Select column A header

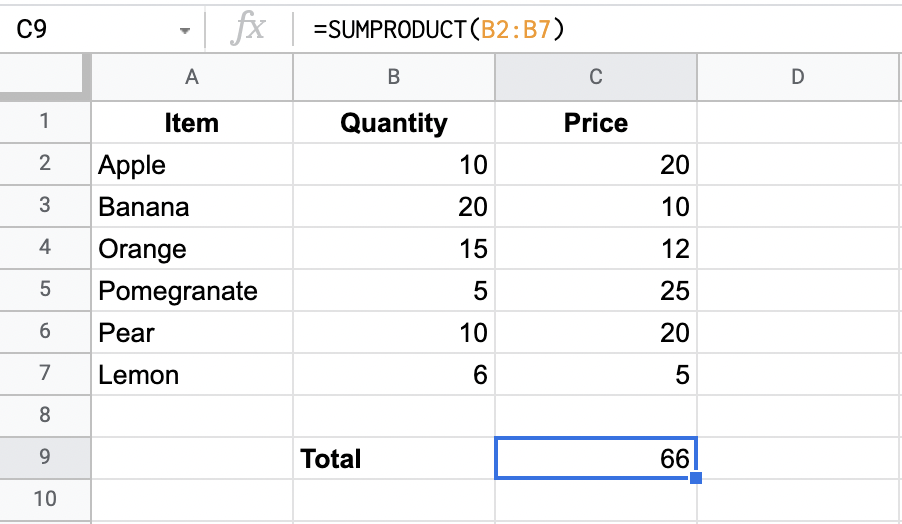(x=192, y=77)
